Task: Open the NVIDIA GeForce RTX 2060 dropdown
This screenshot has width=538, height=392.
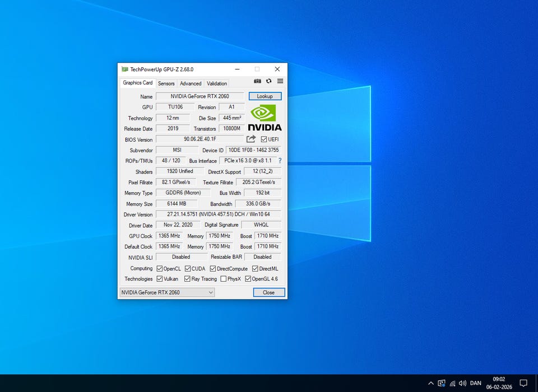Action: coord(167,292)
